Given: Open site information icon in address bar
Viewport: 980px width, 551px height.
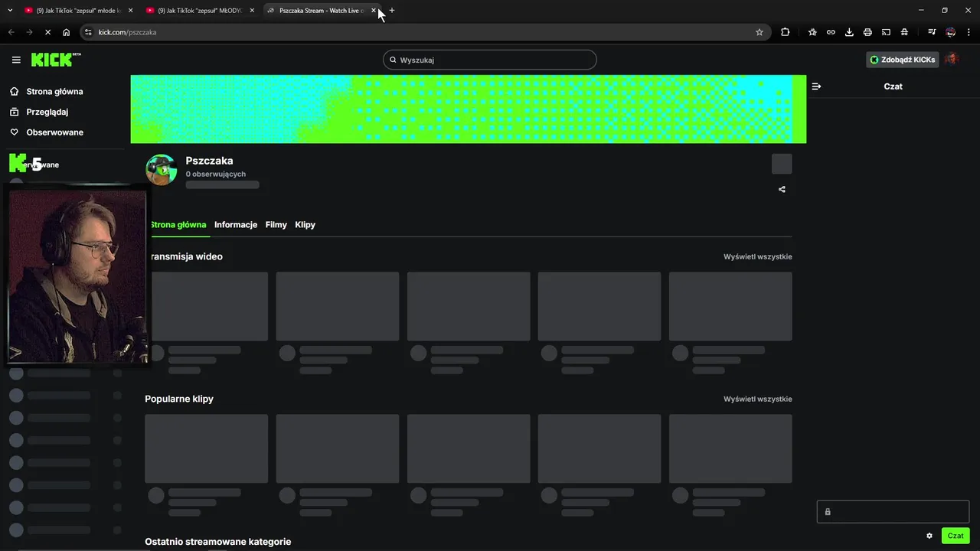Looking at the screenshot, I should [88, 32].
